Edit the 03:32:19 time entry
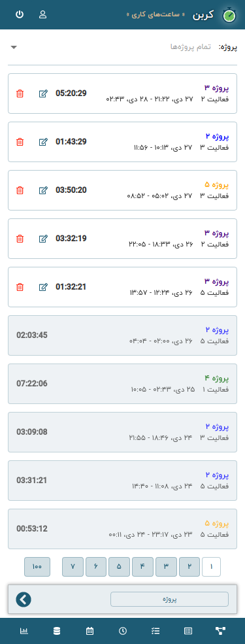This screenshot has width=245, height=644. pyautogui.click(x=43, y=239)
